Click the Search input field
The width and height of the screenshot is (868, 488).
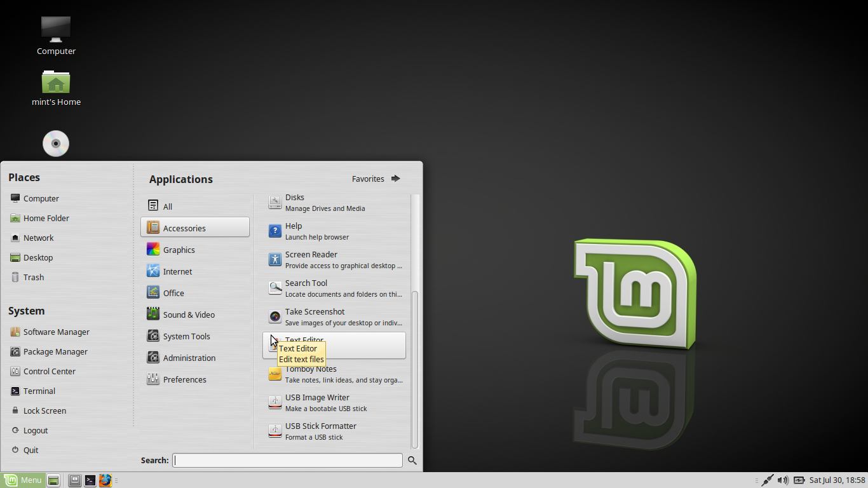pos(287,460)
